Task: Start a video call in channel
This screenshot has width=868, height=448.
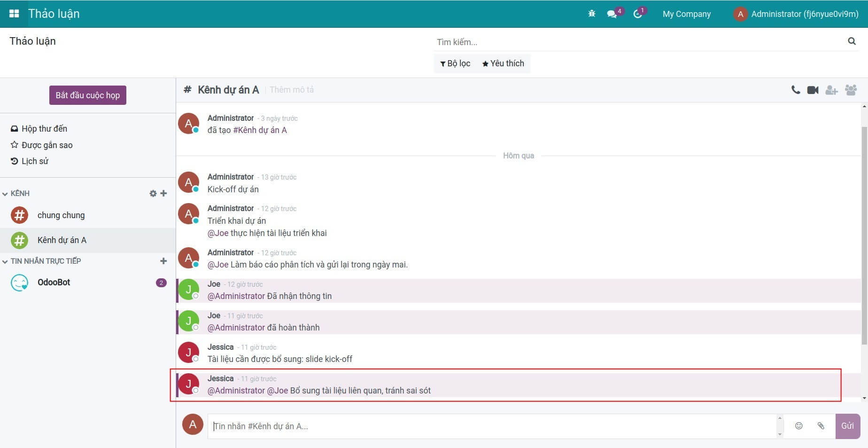Action: pyautogui.click(x=813, y=90)
